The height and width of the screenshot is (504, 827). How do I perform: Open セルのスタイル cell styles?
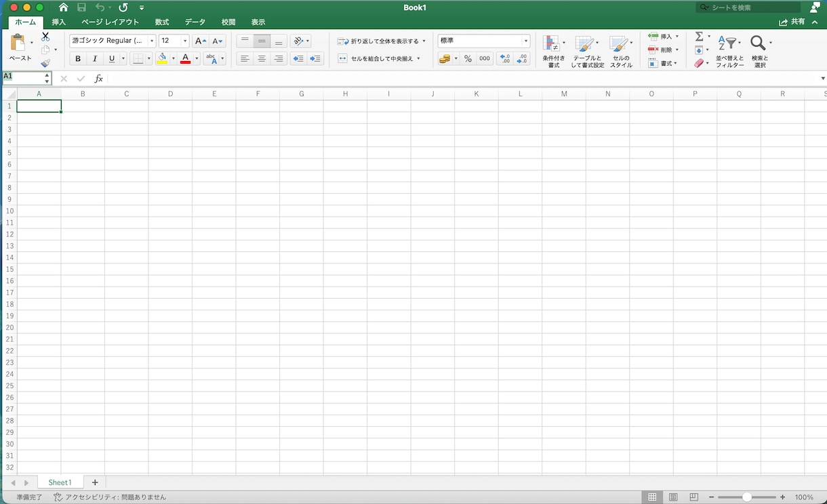(621, 51)
